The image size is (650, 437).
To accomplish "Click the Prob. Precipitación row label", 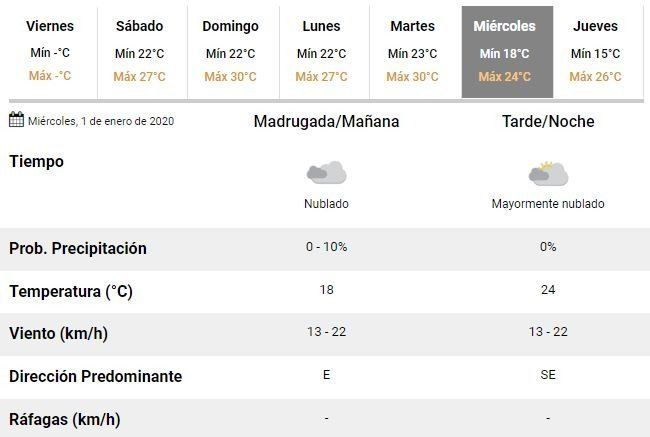I will (x=78, y=248).
